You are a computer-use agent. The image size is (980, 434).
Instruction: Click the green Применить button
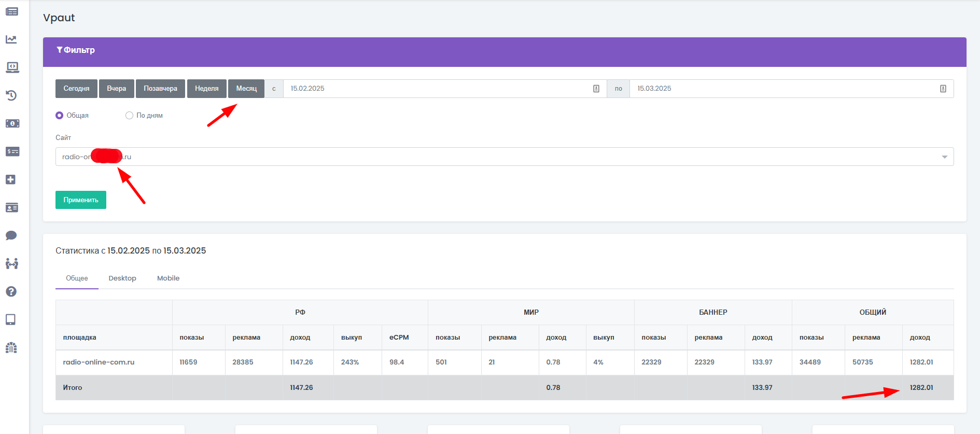coord(81,200)
